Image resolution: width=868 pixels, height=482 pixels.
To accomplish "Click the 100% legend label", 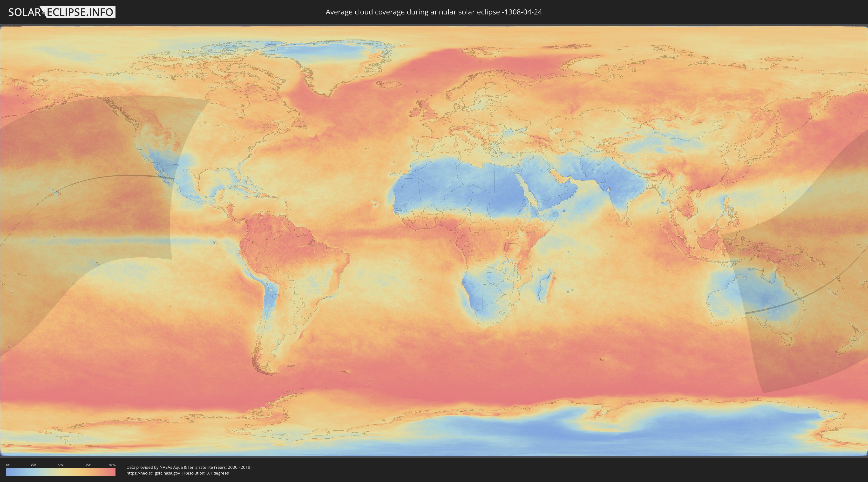I will [112, 465].
